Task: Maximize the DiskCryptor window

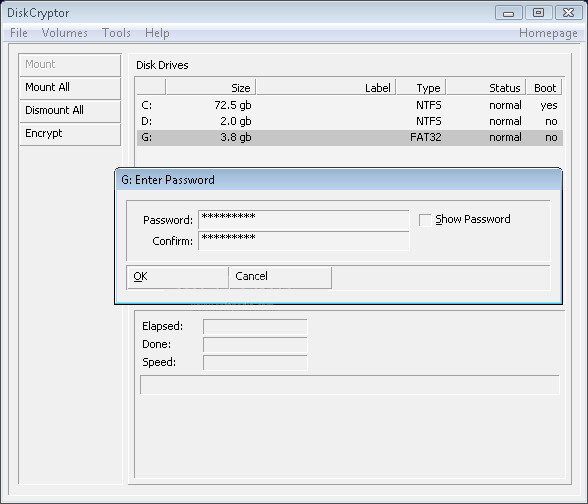Action: [x=538, y=13]
